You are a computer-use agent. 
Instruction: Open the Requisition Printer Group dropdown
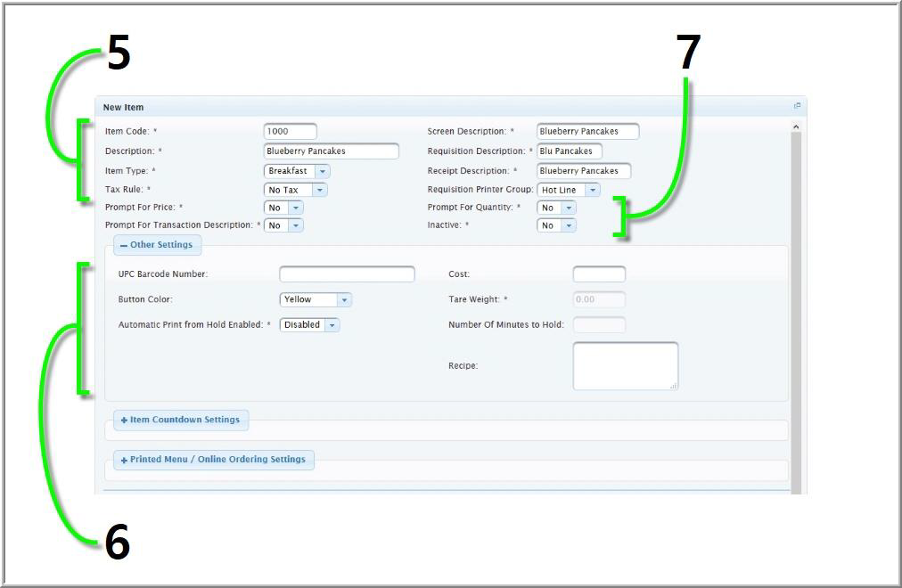pyautogui.click(x=592, y=190)
